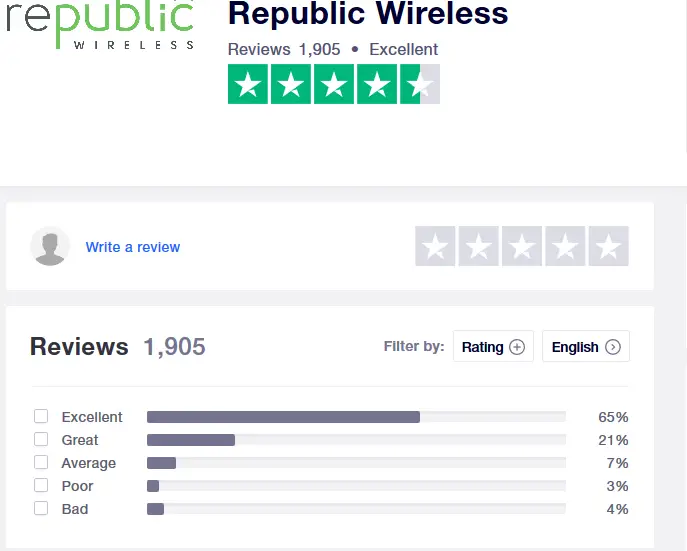The width and height of the screenshot is (687, 551).
Task: Click the Excellent 65% rating bar
Action: (x=356, y=417)
